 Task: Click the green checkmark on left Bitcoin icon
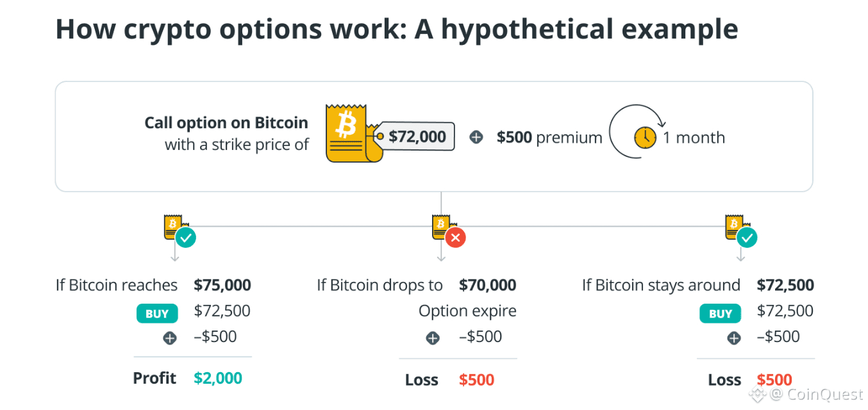(185, 238)
